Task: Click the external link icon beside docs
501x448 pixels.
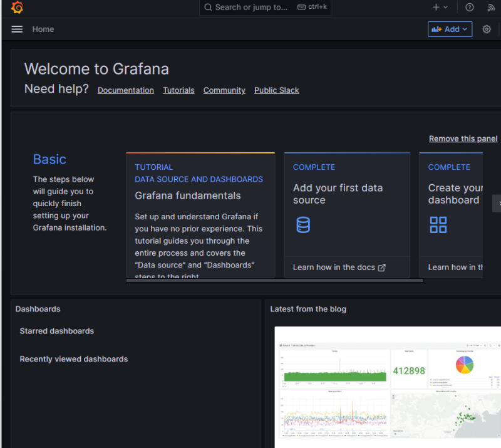Action: tap(381, 268)
